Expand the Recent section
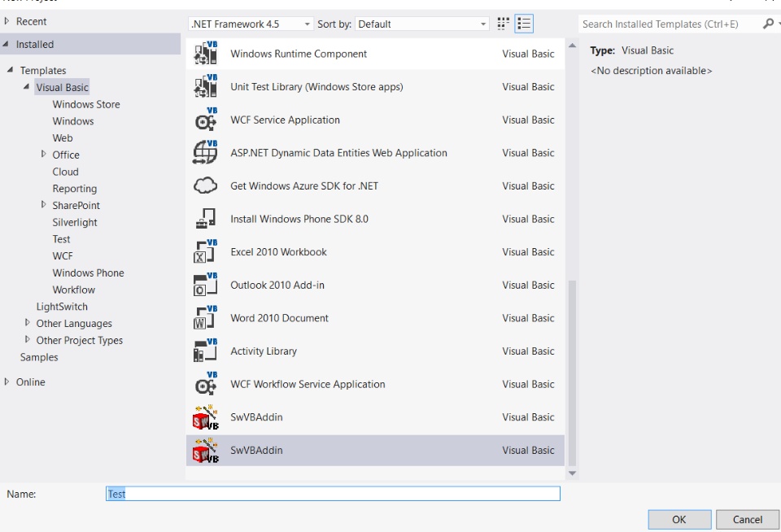The height and width of the screenshot is (532, 781). [x=7, y=21]
